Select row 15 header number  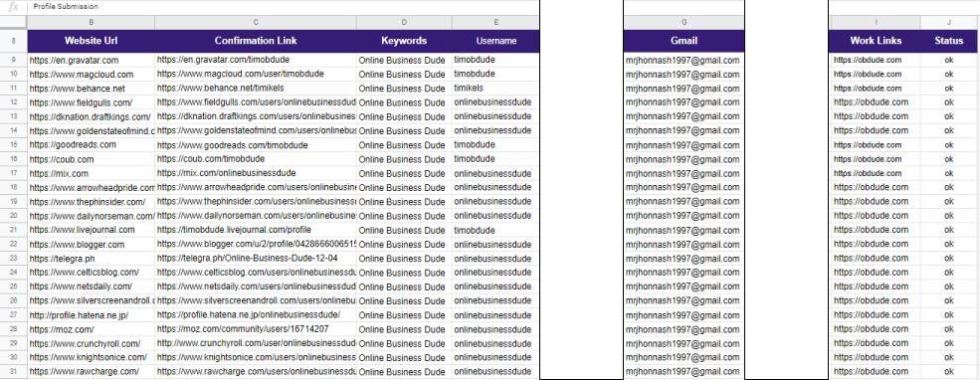[x=14, y=145]
